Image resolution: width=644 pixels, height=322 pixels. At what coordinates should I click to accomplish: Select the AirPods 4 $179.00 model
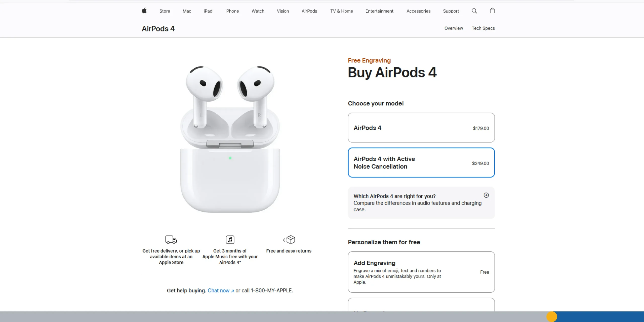[421, 128]
